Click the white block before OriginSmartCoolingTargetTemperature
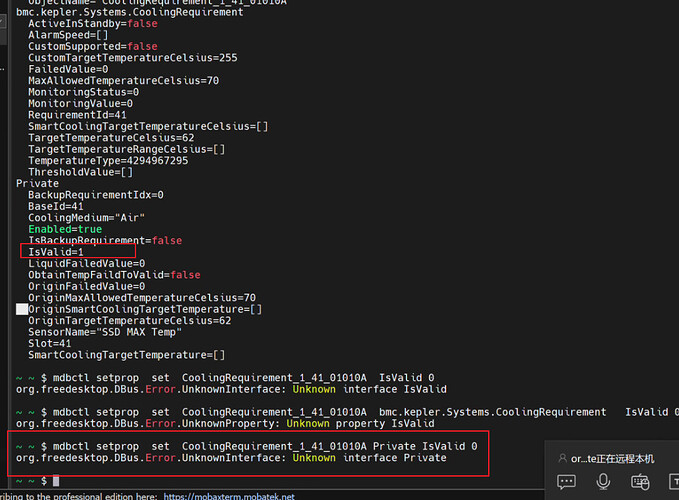The image size is (679, 500). click(22, 309)
